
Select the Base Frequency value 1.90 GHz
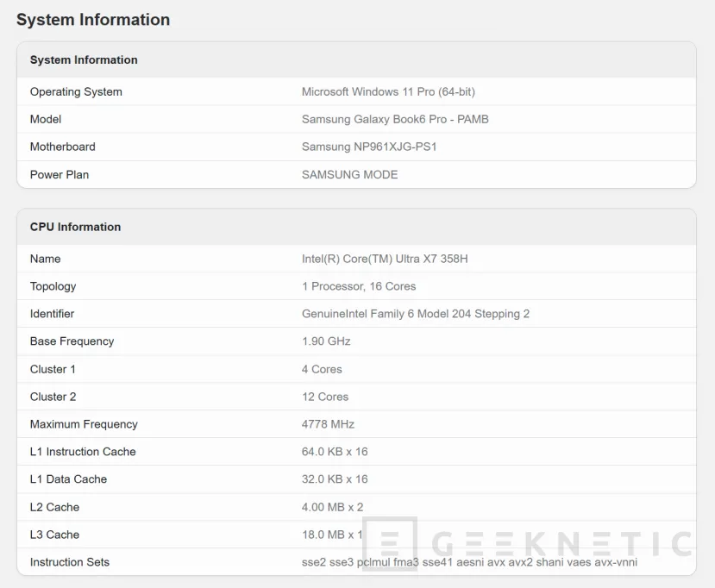pyautogui.click(x=325, y=341)
